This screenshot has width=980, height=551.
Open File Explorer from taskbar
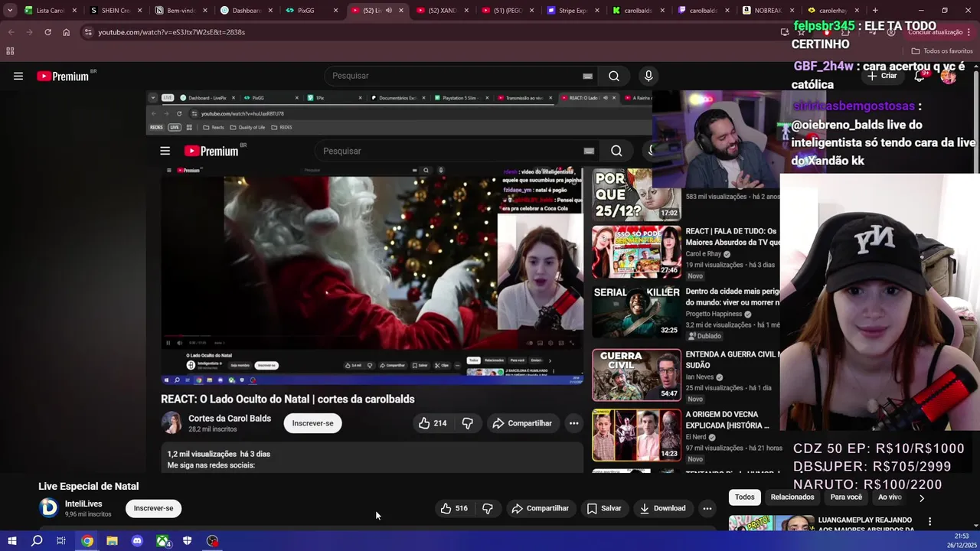pos(112,541)
